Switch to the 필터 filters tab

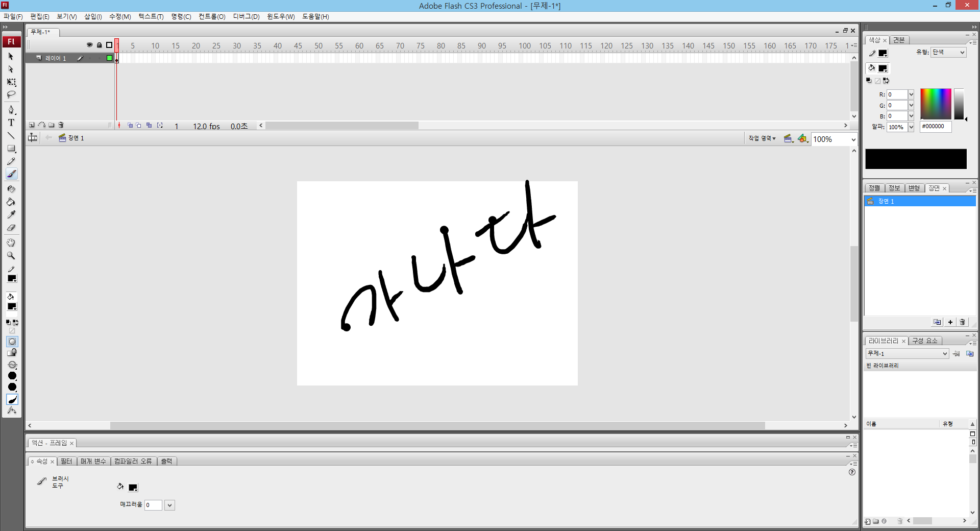66,461
